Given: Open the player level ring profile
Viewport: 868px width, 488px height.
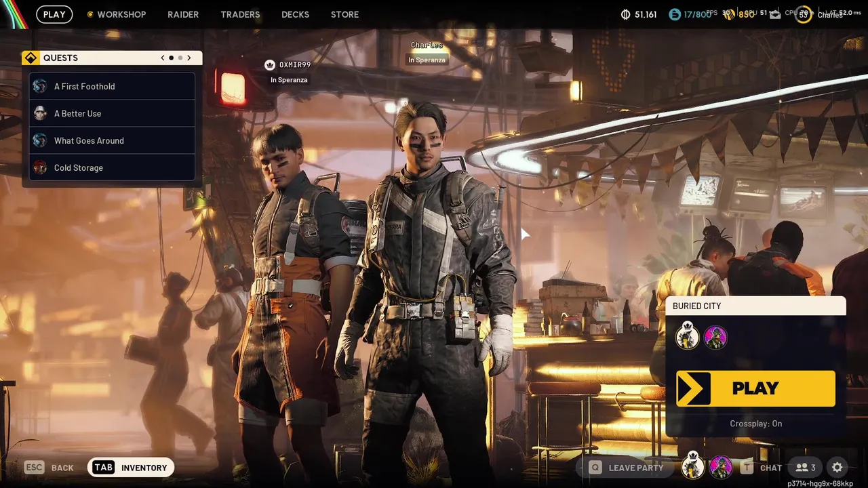Looking at the screenshot, I should click(x=804, y=14).
